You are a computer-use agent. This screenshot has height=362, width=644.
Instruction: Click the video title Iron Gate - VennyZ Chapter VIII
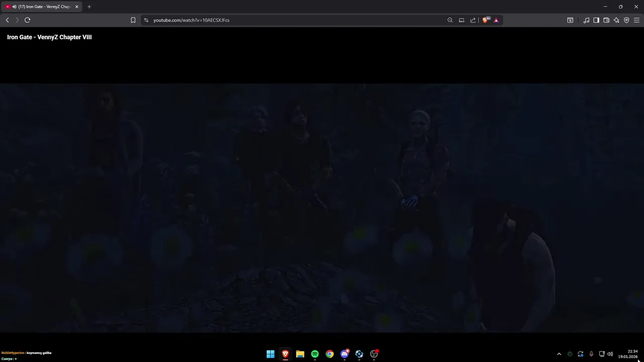(49, 37)
